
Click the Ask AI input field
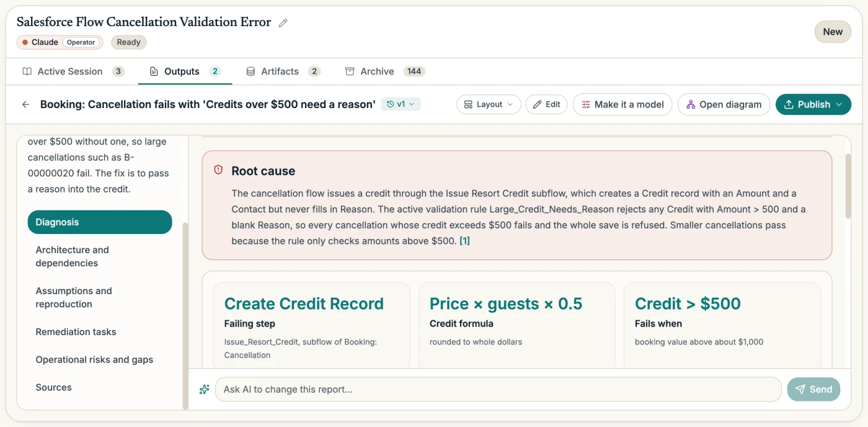498,389
